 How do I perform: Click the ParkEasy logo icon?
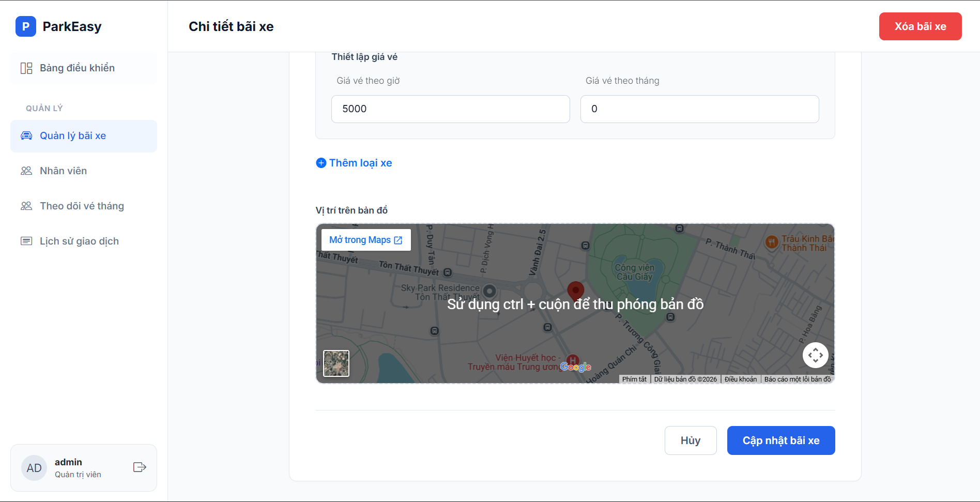26,26
